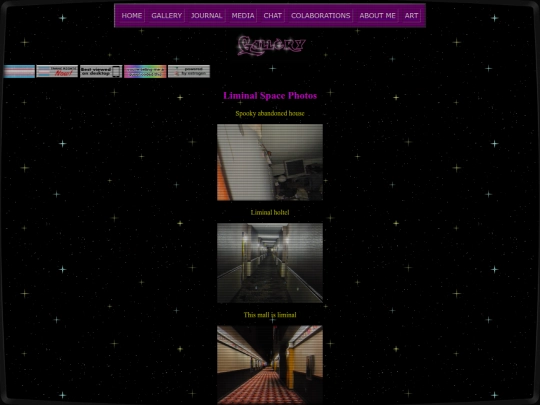
Task: Open GALLERY in the navigation bar
Action: [166, 15]
